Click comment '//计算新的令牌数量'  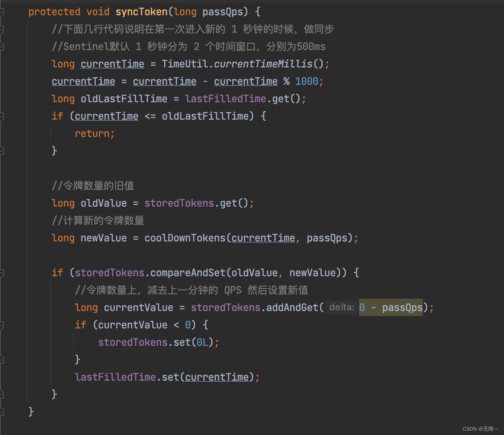pyautogui.click(x=98, y=221)
